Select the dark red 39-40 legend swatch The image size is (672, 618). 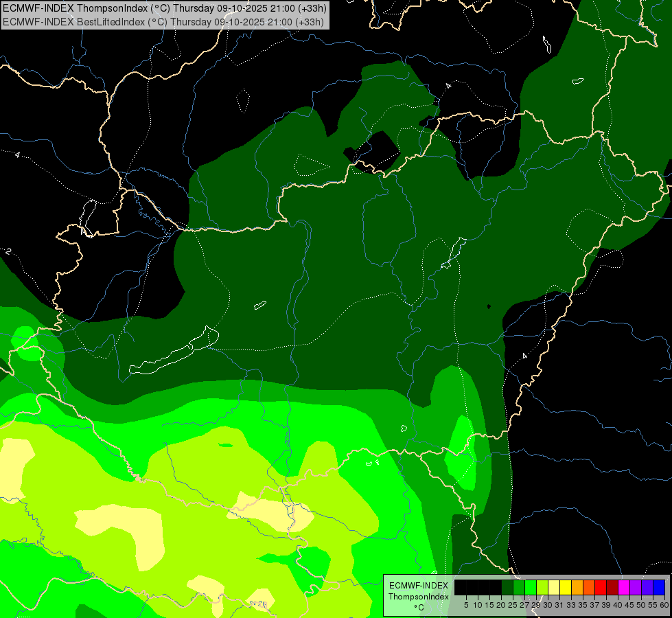pyautogui.click(x=612, y=587)
